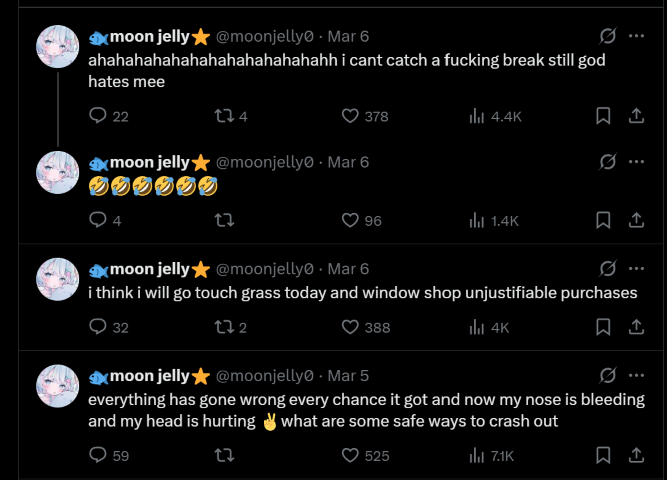View analytics of the laughing emoji tweet
667x480 pixels.
coord(477,220)
